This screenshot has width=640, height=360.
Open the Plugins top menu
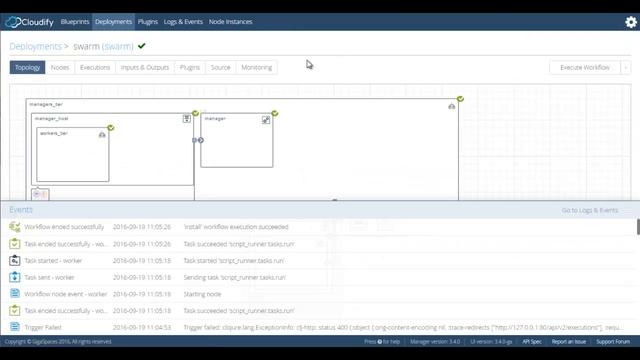click(x=148, y=22)
